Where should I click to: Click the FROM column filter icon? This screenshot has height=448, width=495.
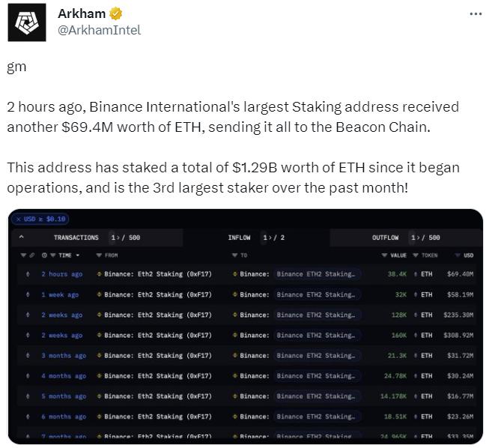99,255
